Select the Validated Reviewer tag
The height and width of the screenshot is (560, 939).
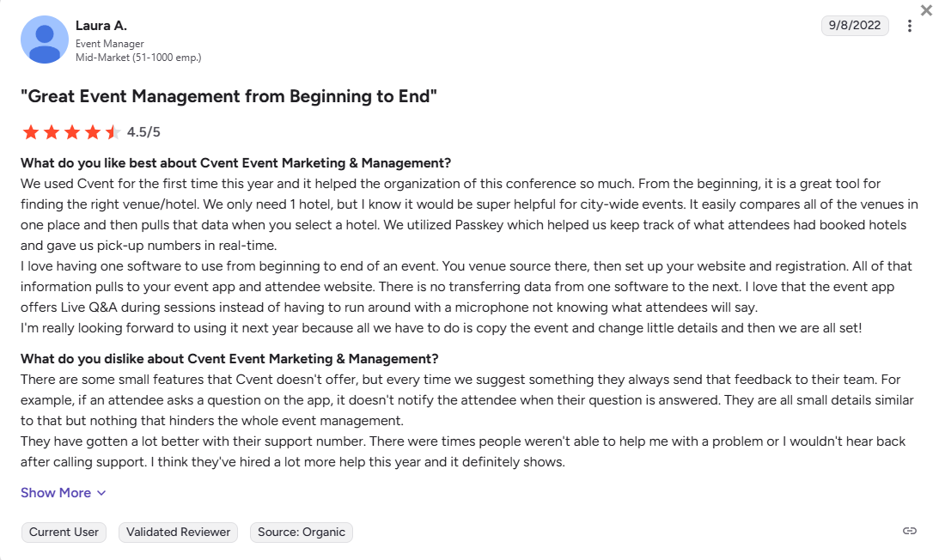click(x=178, y=533)
